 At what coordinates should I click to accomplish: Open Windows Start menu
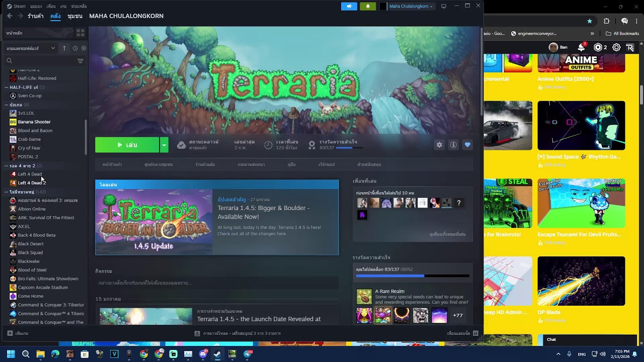(x=11, y=354)
